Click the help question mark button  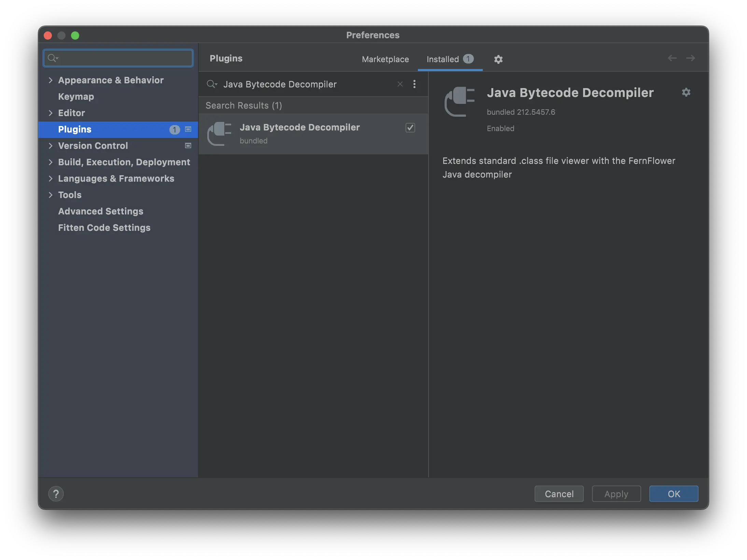click(x=56, y=493)
